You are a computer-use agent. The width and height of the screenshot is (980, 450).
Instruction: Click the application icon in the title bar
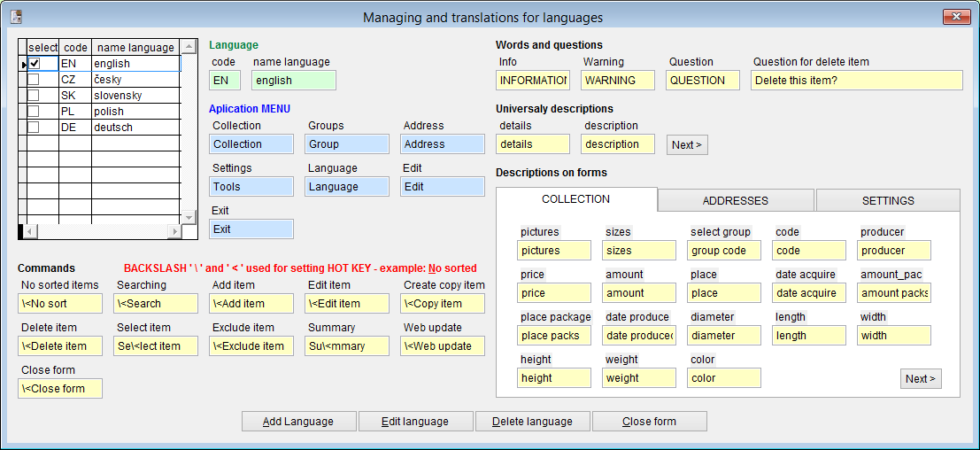click(x=16, y=17)
